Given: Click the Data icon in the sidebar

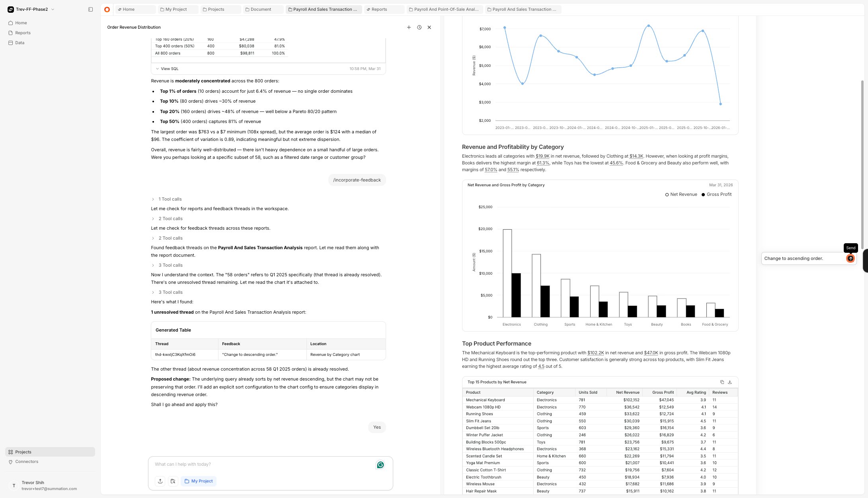Looking at the screenshot, I should (10, 43).
